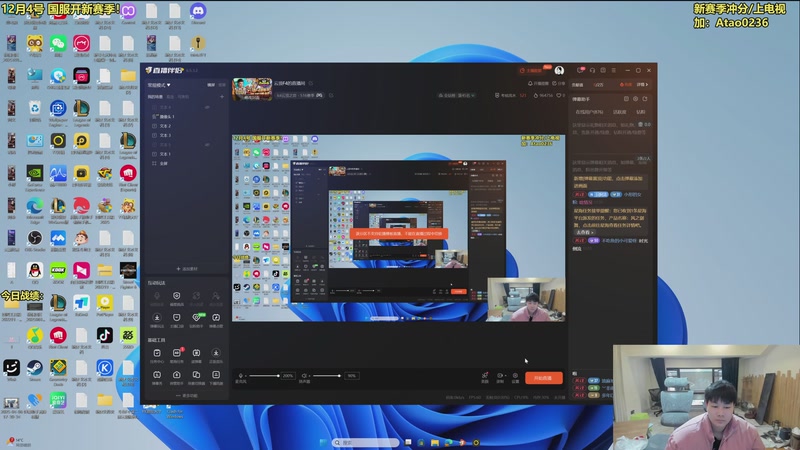Mute the microphone icon in the audio bar
This screenshot has height=450, width=800.
[240, 376]
